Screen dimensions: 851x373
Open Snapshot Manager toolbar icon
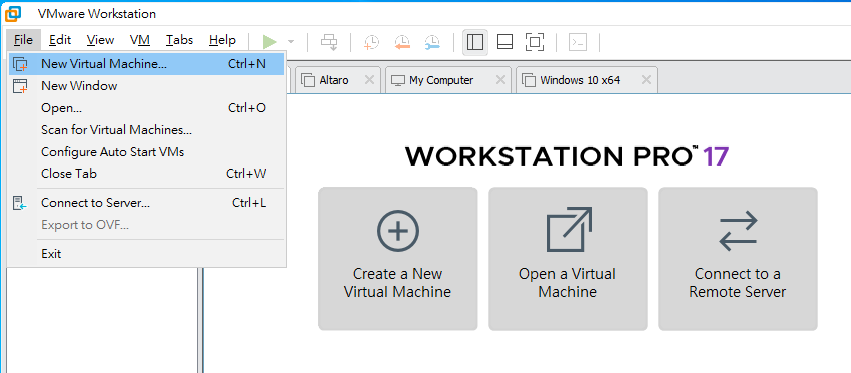[433, 42]
